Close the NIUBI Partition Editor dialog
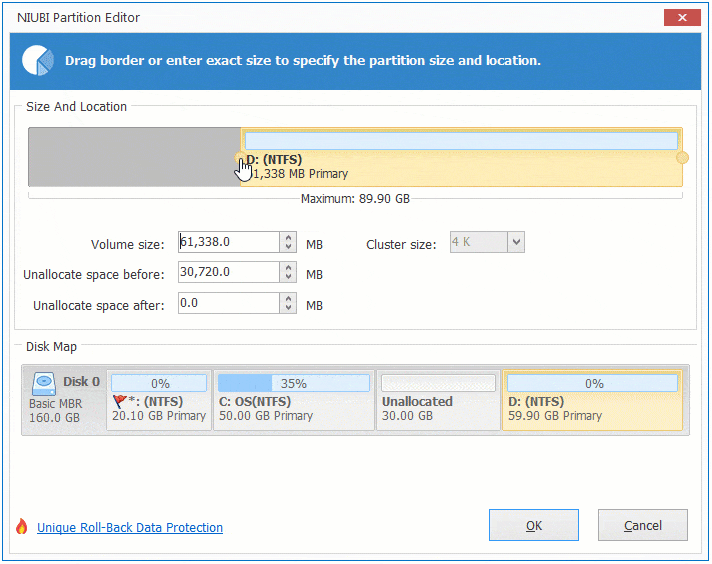The image size is (712, 564). pyautogui.click(x=682, y=18)
